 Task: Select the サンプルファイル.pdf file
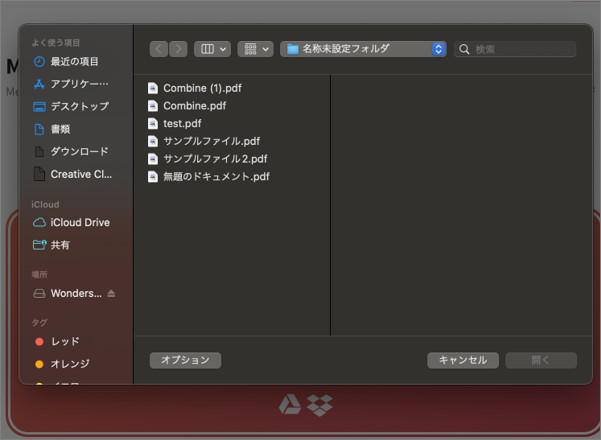coord(204,141)
